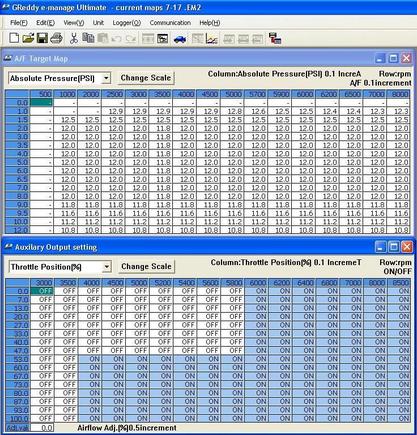The height and width of the screenshot is (435, 417).
Task: Click 10.8 cell at 12.0 PSI, 6000 rpm
Action: pyautogui.click(x=303, y=230)
